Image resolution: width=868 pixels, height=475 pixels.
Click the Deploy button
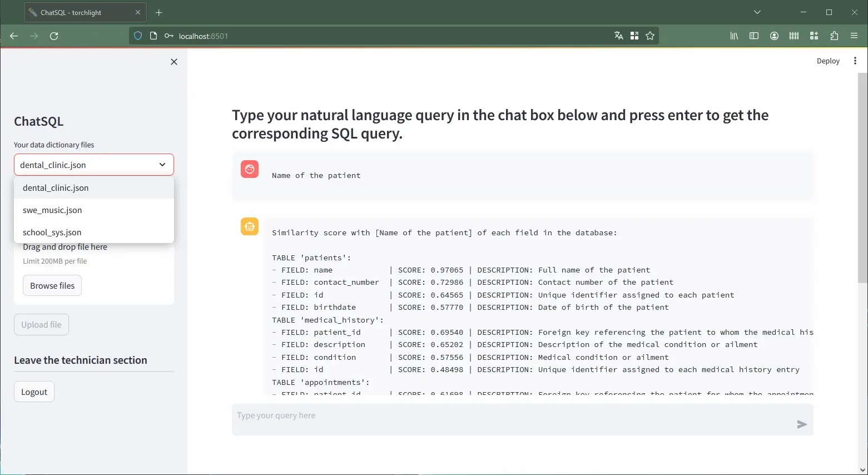(x=827, y=61)
